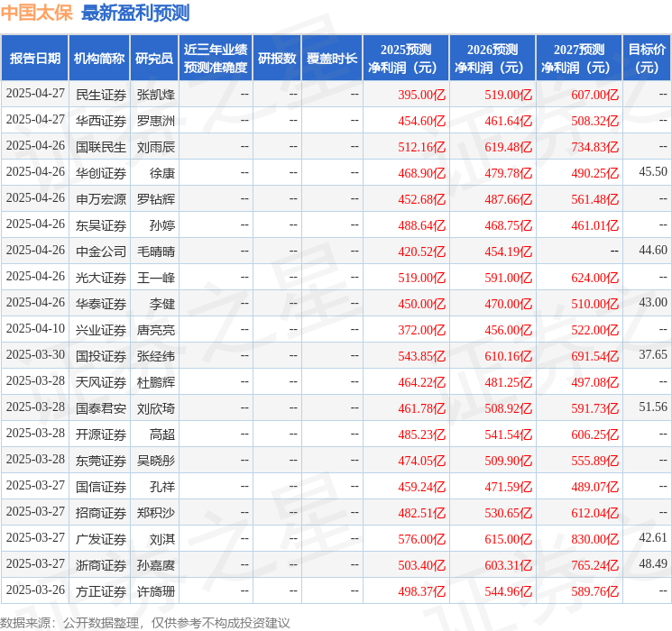Click institution name 华创证券

click(101, 173)
